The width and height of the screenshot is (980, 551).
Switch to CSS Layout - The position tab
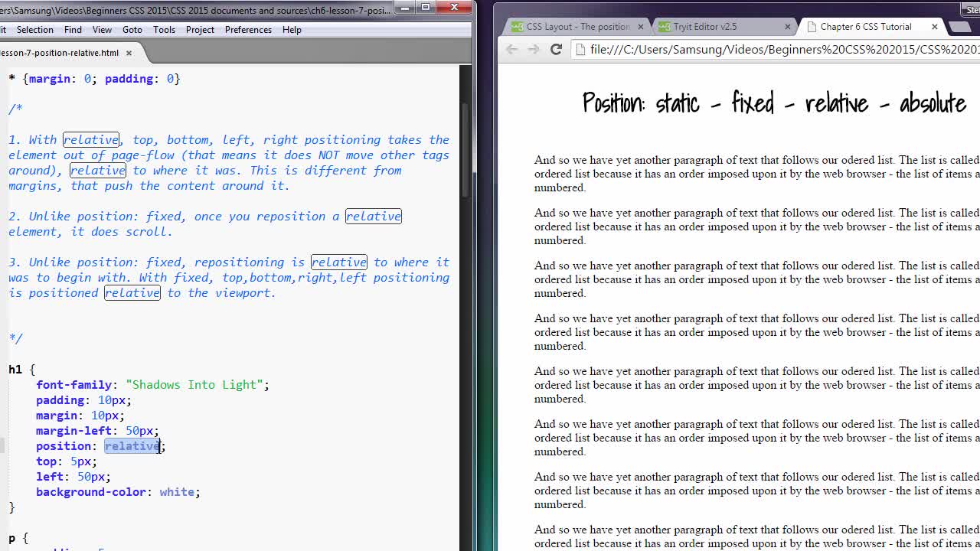[x=578, y=26]
